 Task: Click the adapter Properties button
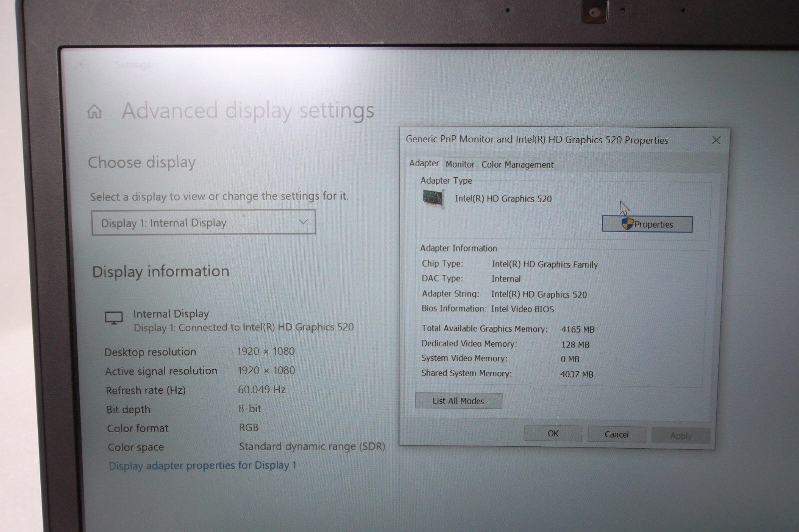(647, 224)
